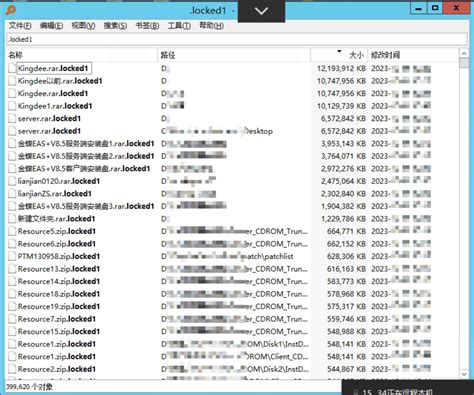This screenshot has width=474, height=395.
Task: Click the size value 2,972,276 KB
Action: (343, 169)
